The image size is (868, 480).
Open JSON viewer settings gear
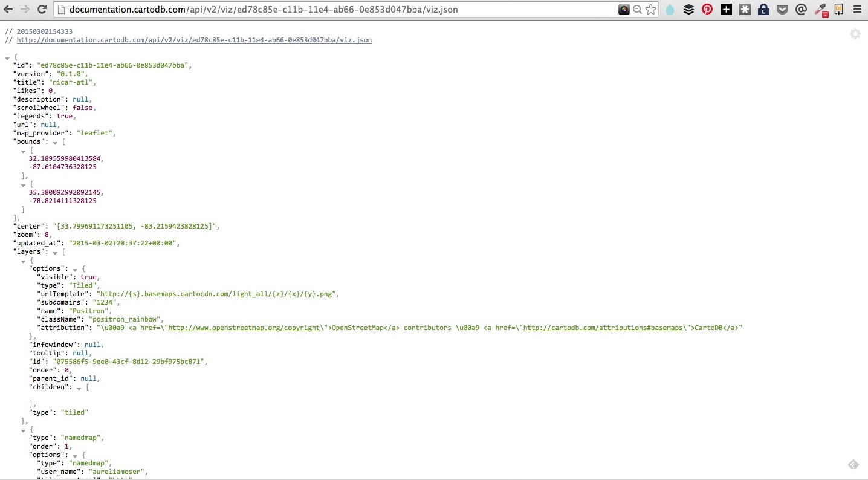[x=855, y=34]
